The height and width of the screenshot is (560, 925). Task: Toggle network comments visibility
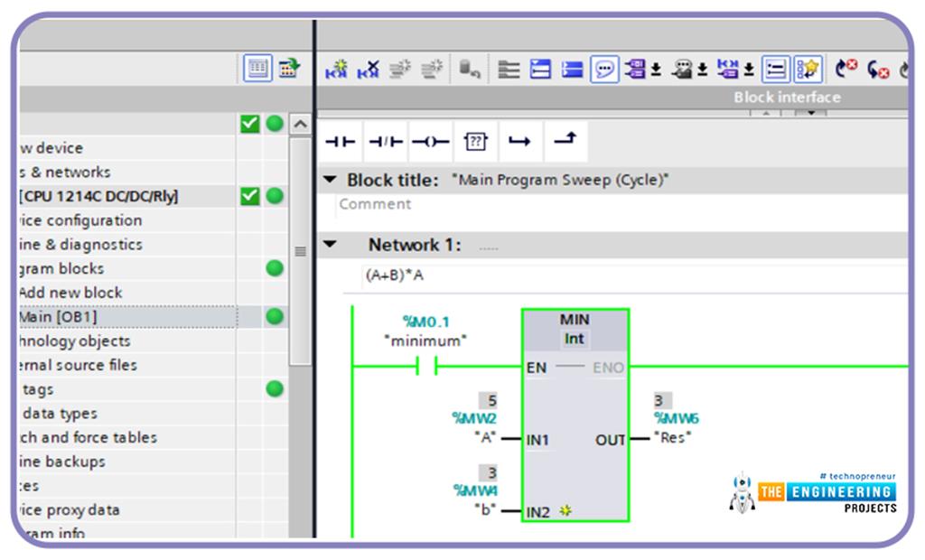click(x=603, y=70)
